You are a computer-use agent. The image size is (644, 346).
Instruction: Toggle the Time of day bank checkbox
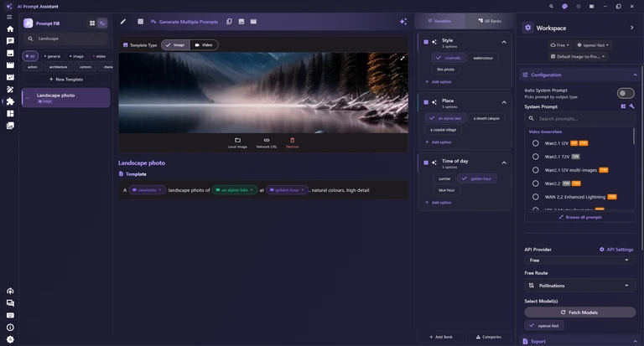tap(426, 163)
